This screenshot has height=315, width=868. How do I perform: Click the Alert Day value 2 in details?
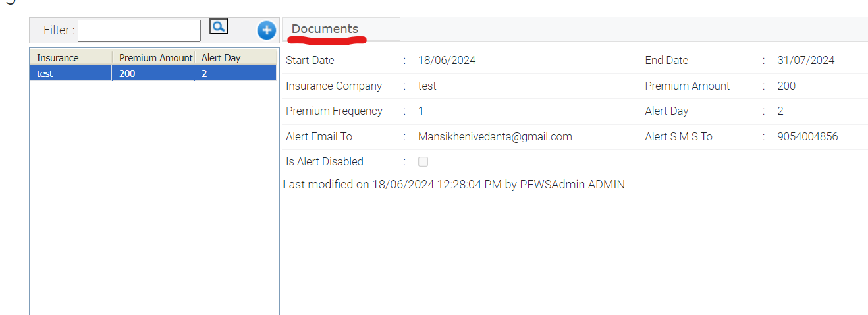coord(780,111)
